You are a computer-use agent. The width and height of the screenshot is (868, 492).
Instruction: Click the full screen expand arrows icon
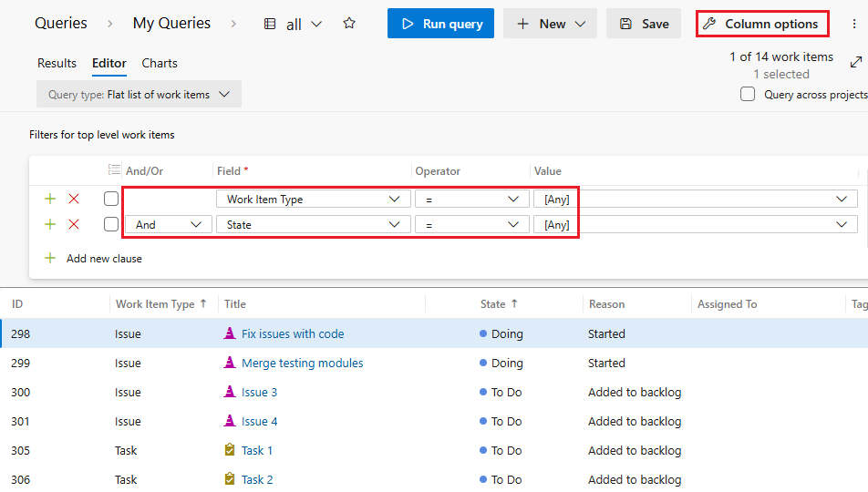click(x=855, y=62)
